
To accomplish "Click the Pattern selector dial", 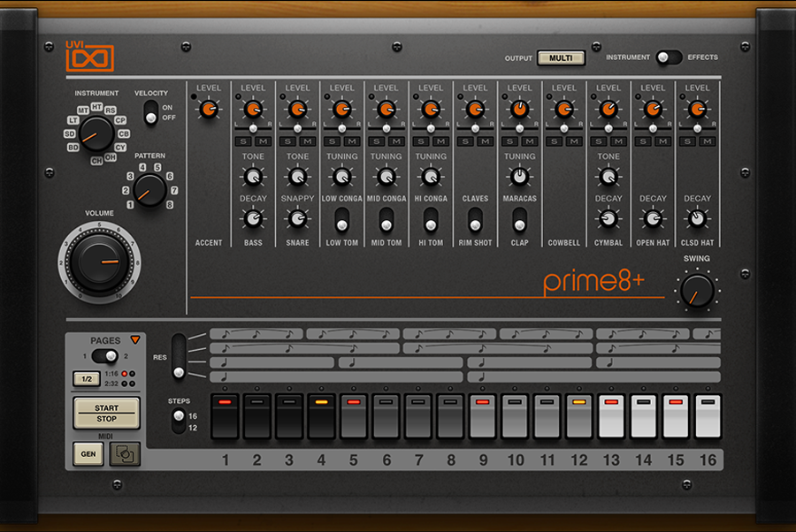I will (x=149, y=190).
